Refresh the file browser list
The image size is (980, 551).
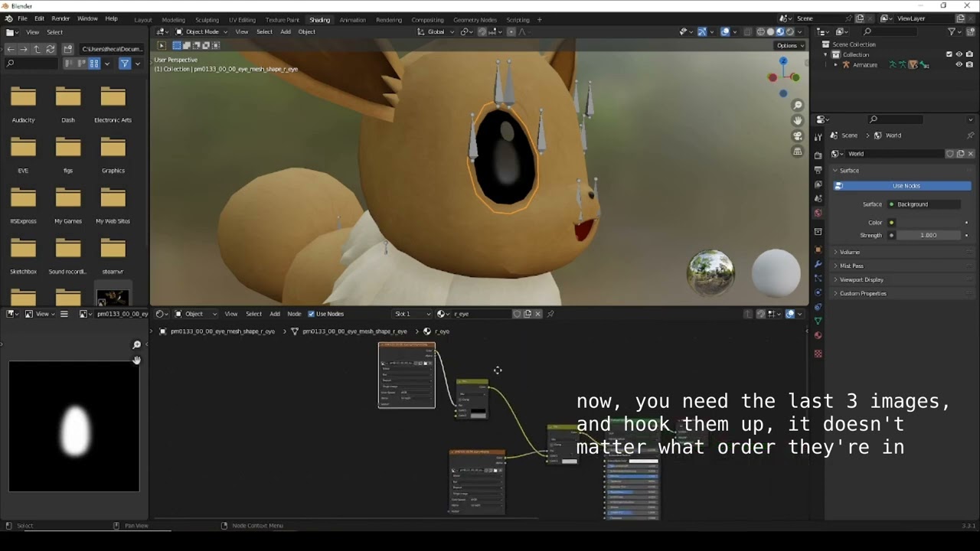(51, 49)
